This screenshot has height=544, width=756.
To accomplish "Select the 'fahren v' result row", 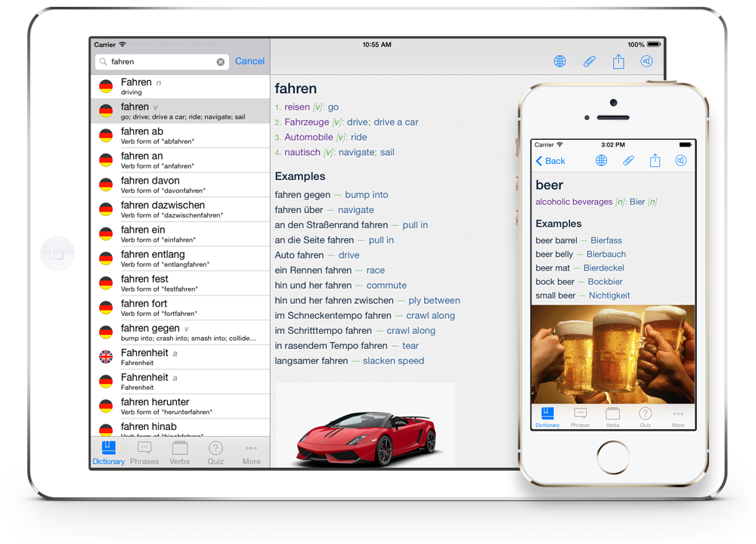I will click(x=181, y=111).
